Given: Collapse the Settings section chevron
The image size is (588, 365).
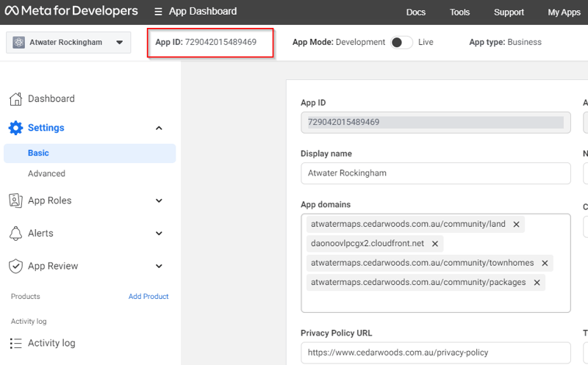Looking at the screenshot, I should pos(159,129).
